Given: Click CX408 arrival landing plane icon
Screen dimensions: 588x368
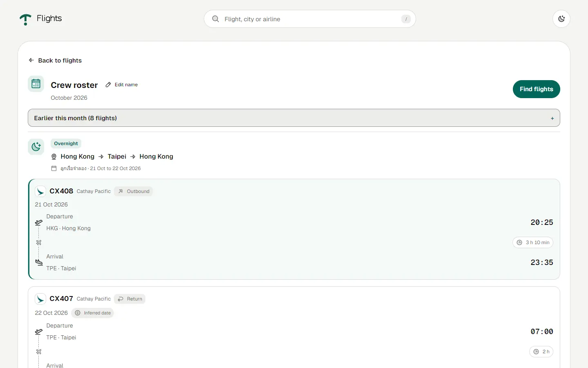Looking at the screenshot, I should point(39,263).
